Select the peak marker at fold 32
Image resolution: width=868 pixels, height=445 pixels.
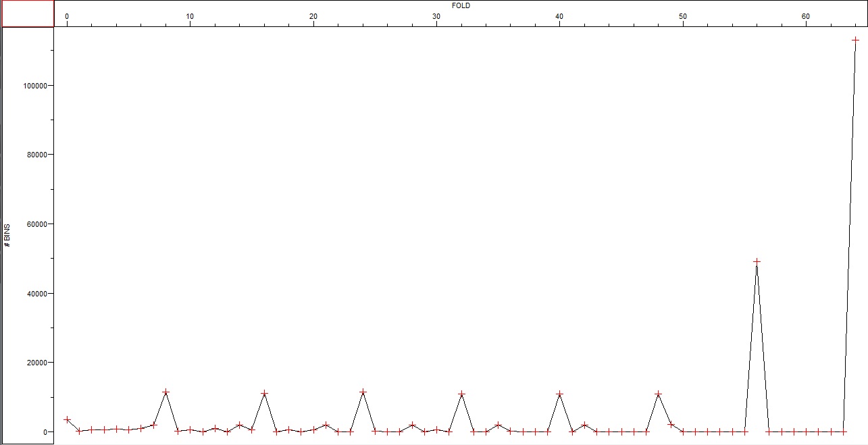coord(461,394)
